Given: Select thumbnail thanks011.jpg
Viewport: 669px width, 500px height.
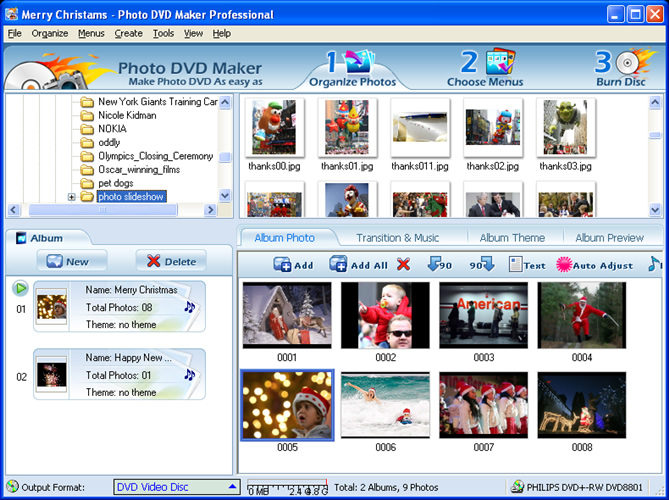Looking at the screenshot, I should coord(420,128).
